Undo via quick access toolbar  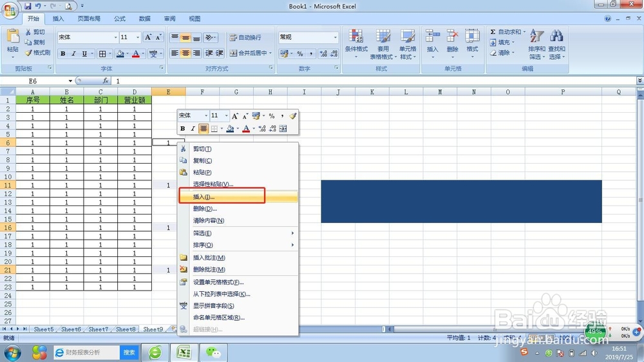click(38, 6)
